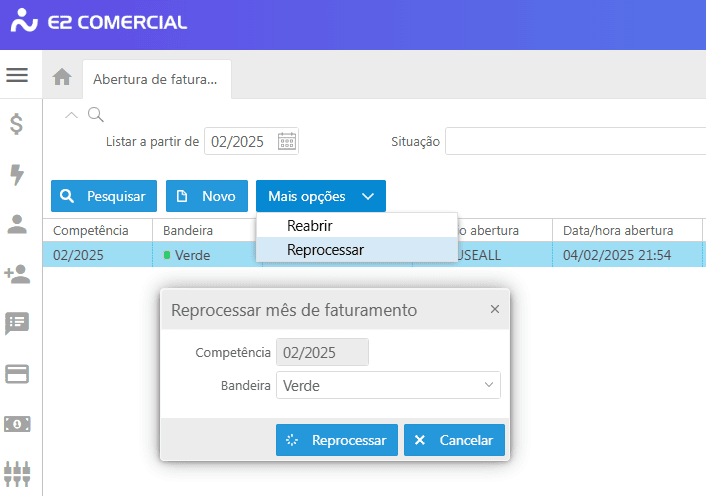This screenshot has width=706, height=496.
Task: Switch to Abertura de fatura tab
Action: click(157, 80)
